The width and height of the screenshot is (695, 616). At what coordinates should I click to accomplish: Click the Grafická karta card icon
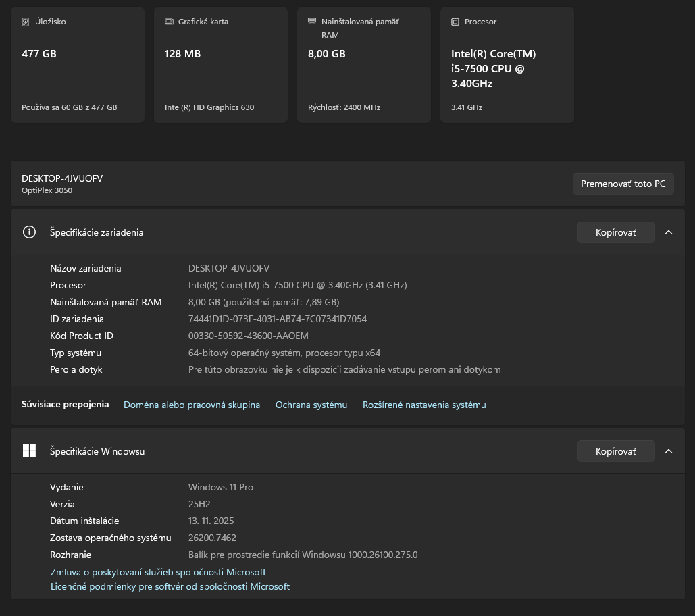pyautogui.click(x=169, y=22)
